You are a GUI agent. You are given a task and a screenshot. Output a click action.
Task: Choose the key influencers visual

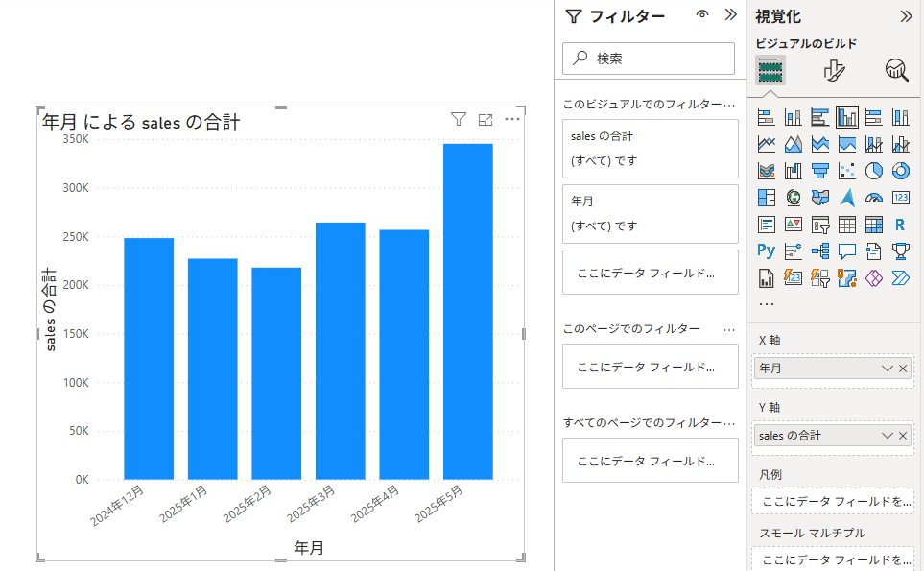point(794,251)
